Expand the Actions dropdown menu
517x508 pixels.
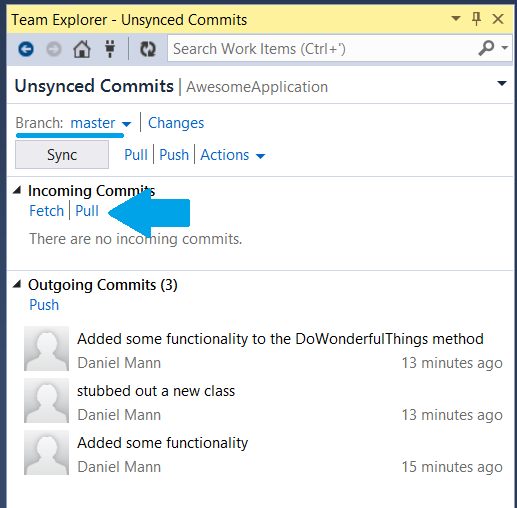[x=232, y=155]
